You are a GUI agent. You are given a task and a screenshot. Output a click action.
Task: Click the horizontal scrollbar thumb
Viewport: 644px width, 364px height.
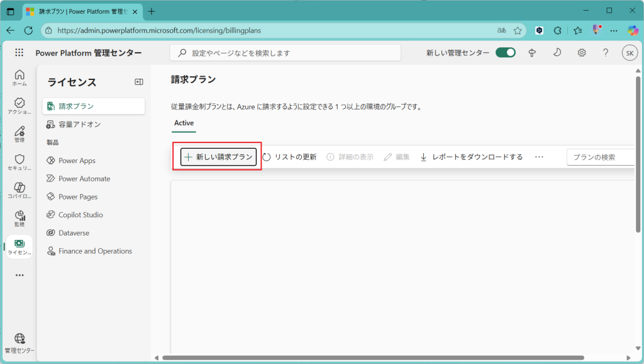(373, 358)
